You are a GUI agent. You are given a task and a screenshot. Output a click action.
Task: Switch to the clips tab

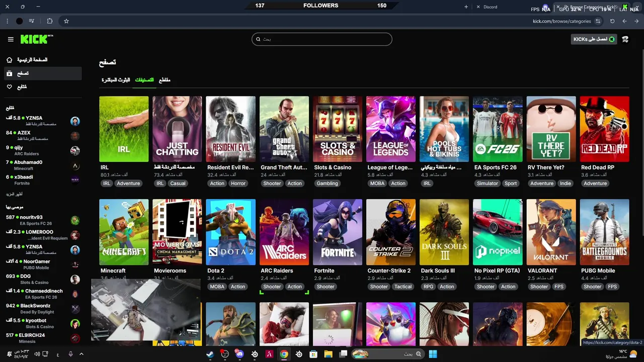click(x=165, y=80)
